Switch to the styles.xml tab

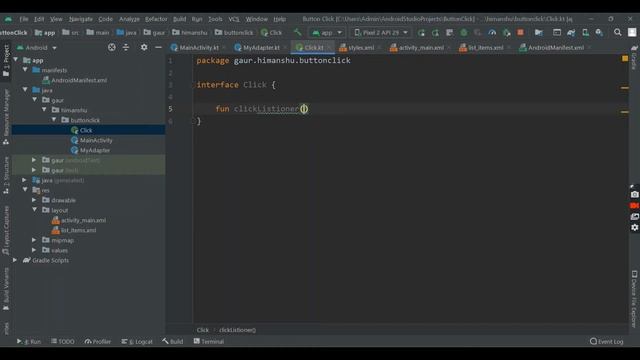pyautogui.click(x=360, y=48)
